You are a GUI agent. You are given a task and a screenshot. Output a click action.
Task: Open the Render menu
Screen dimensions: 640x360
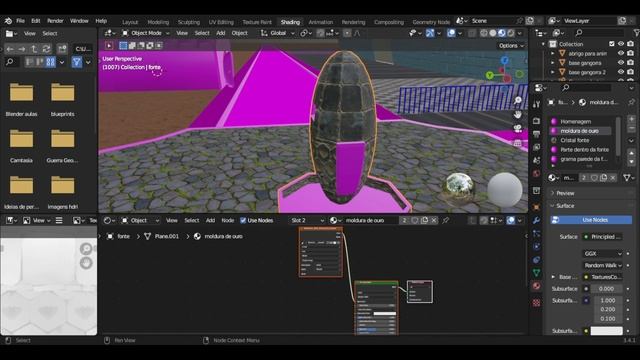tap(55, 21)
